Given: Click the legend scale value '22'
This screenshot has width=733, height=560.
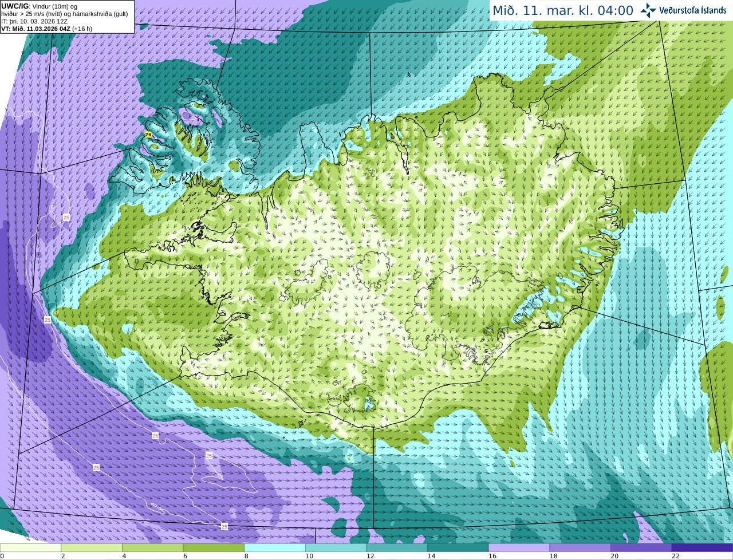Looking at the screenshot, I should point(676,556).
